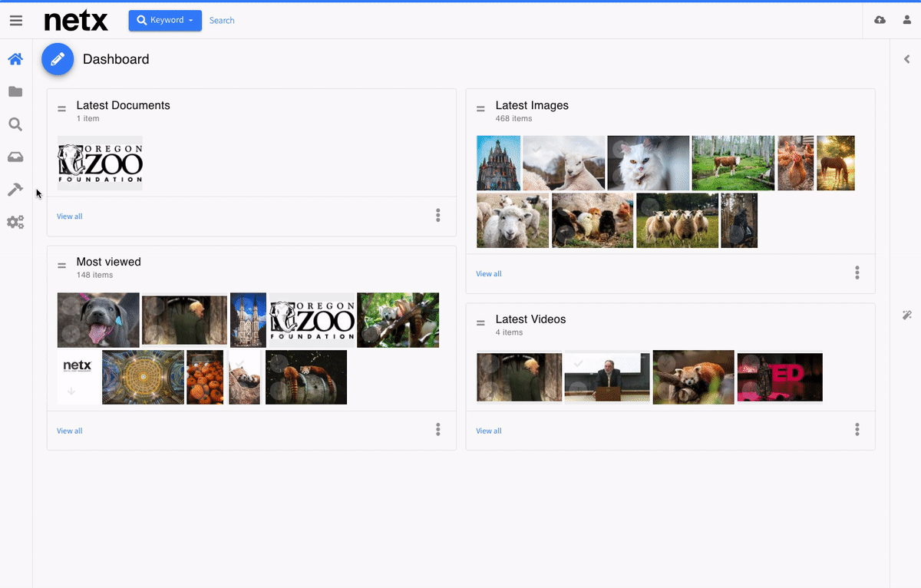The height and width of the screenshot is (588, 921).
Task: Open the cathedral thumbnail in Latest Images
Action: coord(499,163)
